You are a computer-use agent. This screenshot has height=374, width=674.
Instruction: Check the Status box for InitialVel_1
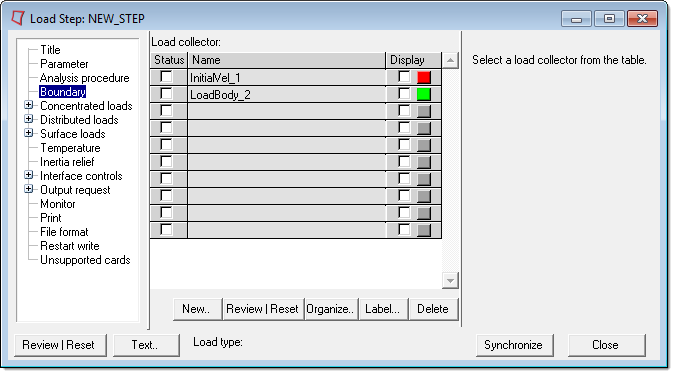coord(166,77)
